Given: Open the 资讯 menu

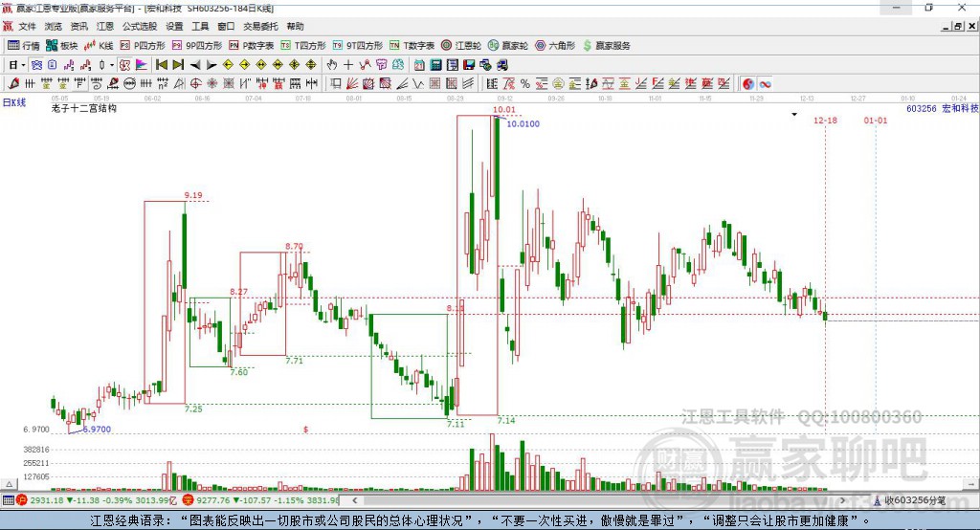Looking at the screenshot, I should (x=78, y=26).
